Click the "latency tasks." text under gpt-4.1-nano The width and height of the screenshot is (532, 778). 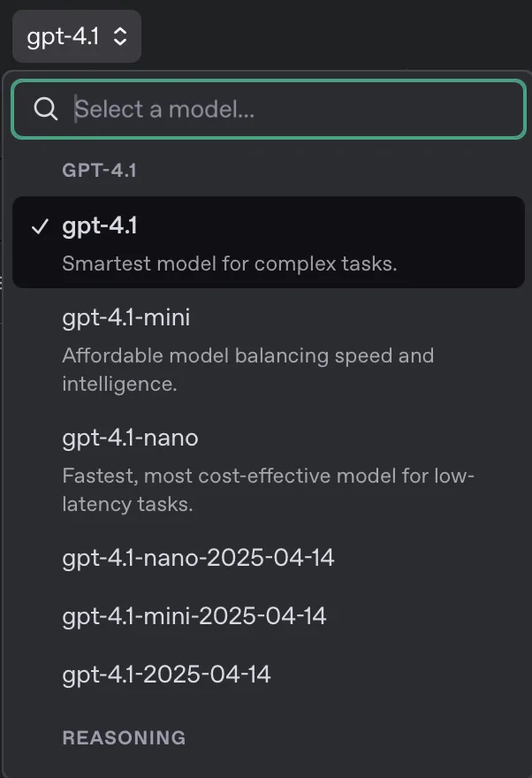127,504
